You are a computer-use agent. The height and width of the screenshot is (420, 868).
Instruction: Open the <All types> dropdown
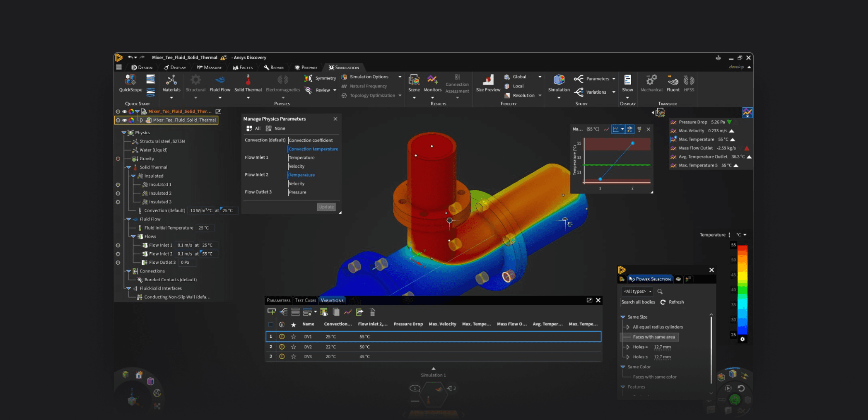click(638, 291)
